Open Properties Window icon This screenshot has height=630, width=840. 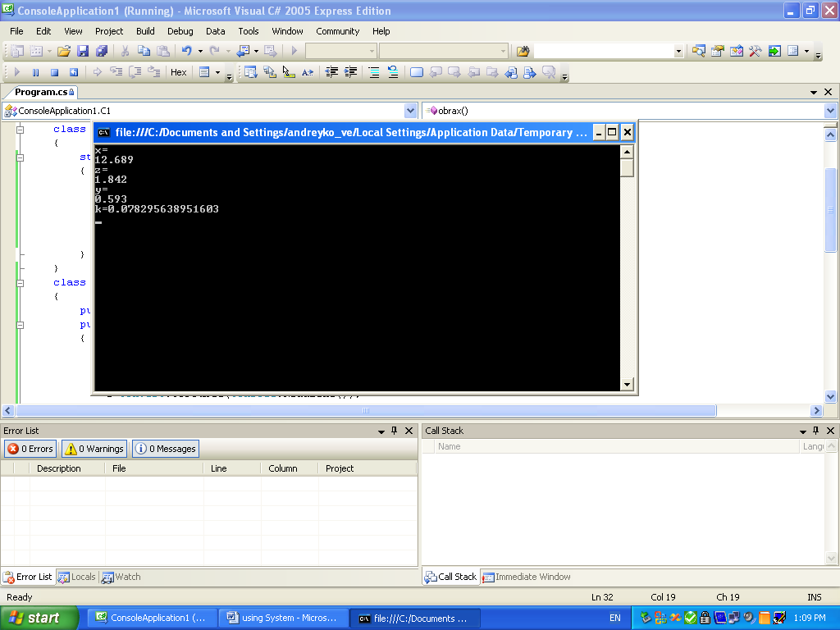717,51
